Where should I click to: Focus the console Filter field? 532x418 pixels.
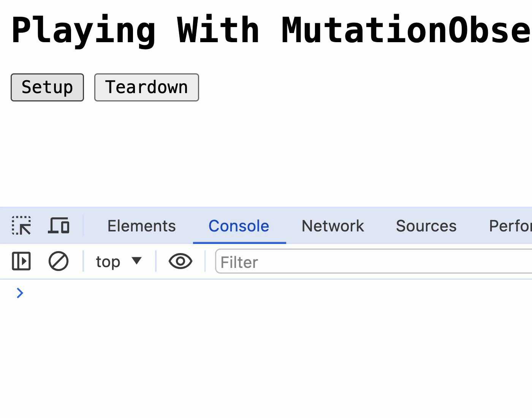(x=372, y=262)
